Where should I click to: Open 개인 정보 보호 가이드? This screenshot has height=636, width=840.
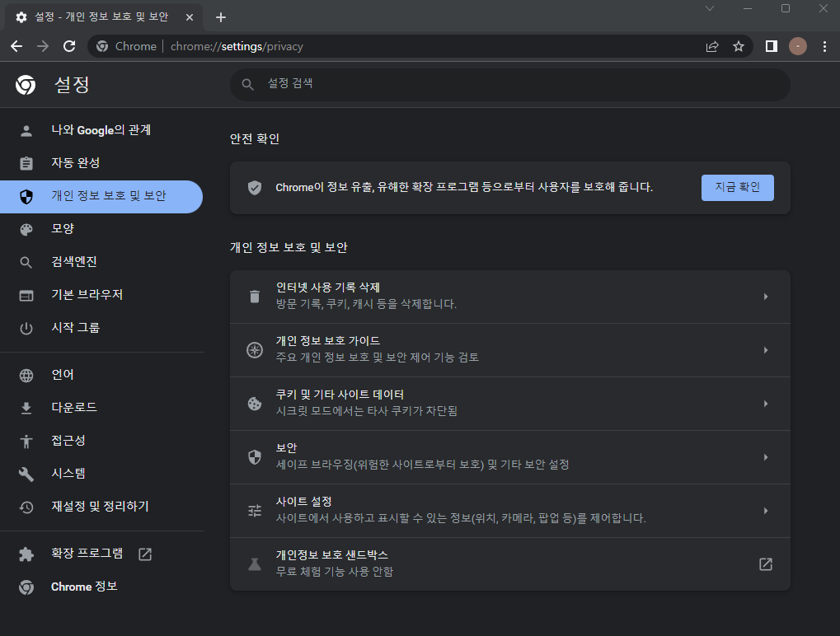(x=510, y=350)
